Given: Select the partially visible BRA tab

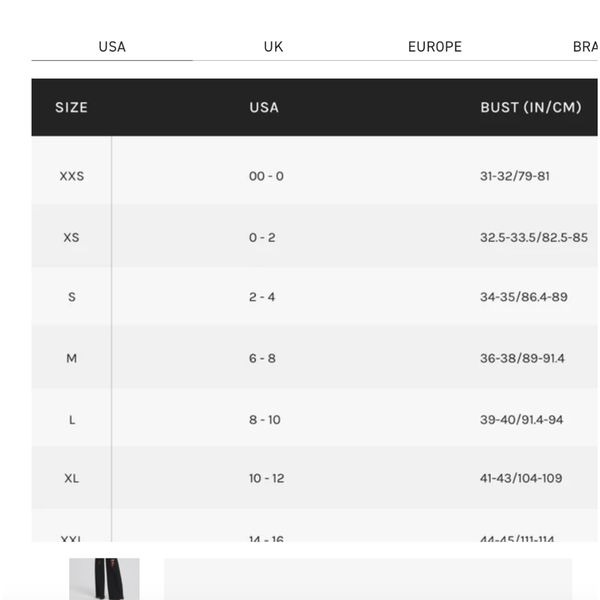Looking at the screenshot, I should 585,47.
